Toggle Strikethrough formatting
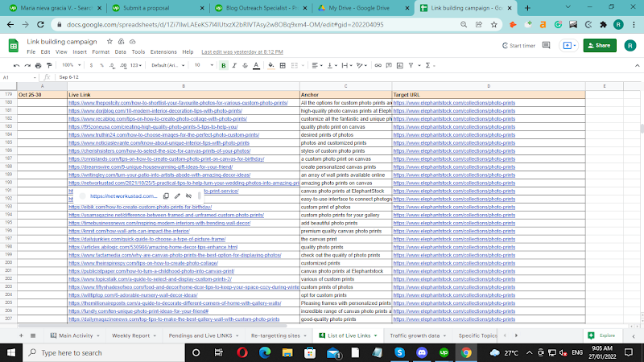The width and height of the screenshot is (644, 362). point(246,65)
